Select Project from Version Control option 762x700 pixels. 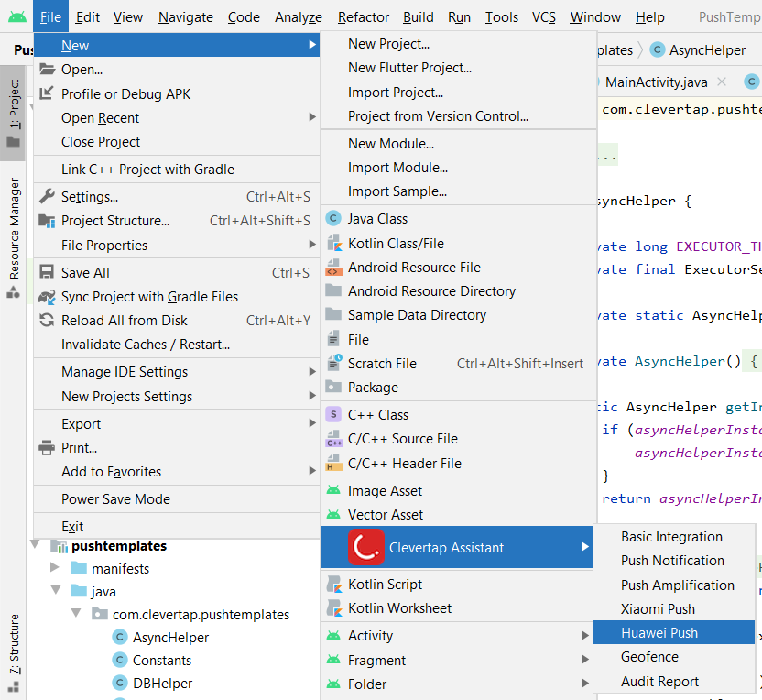tap(458, 116)
